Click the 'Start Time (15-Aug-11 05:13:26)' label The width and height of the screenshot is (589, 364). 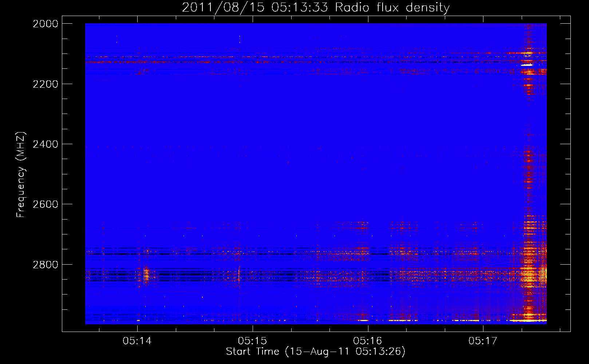point(316,352)
